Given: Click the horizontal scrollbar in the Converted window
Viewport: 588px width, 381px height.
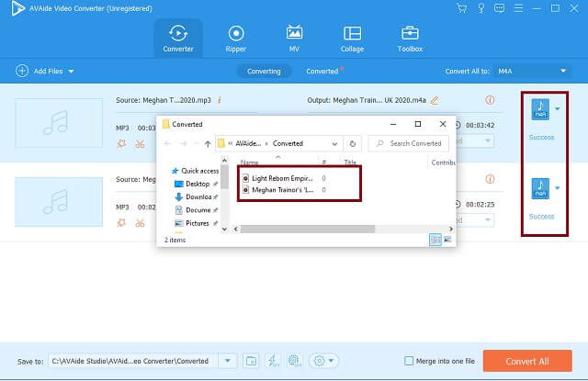Looking at the screenshot, I should (x=308, y=229).
